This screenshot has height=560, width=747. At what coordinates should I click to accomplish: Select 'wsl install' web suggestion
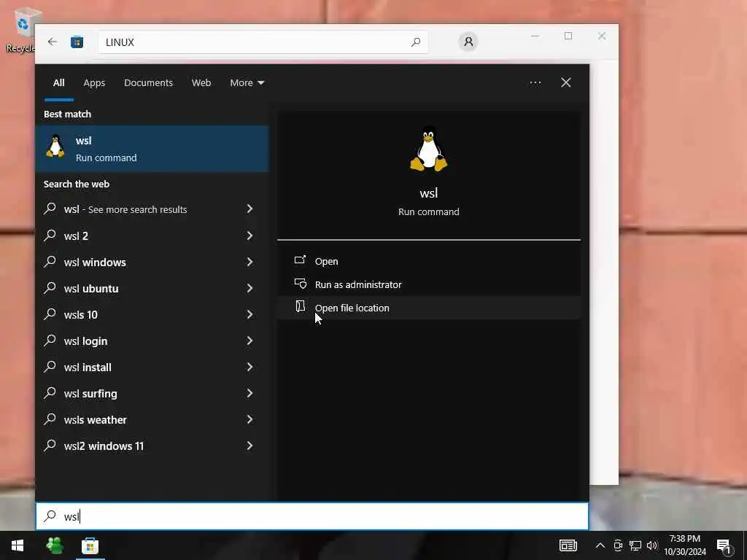152,367
